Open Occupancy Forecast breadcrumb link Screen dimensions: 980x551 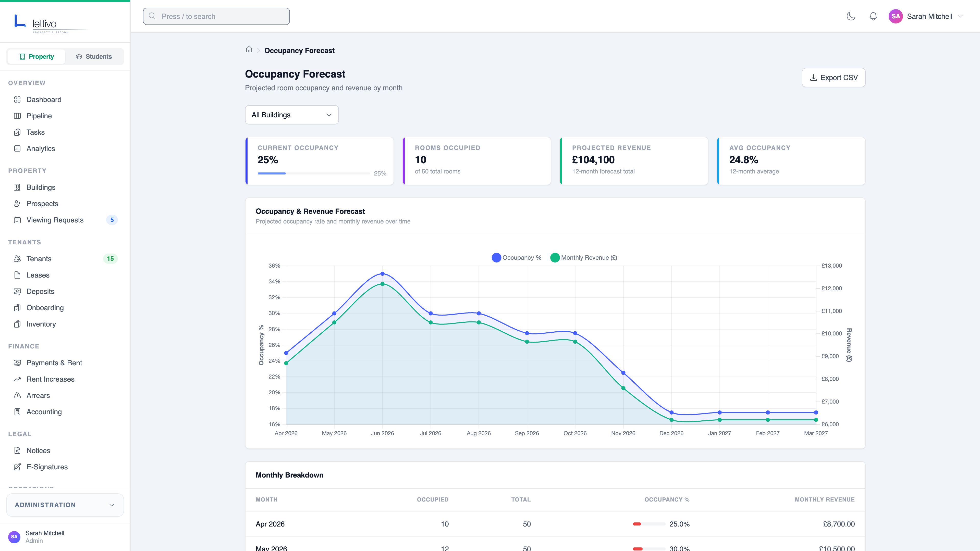tap(299, 50)
